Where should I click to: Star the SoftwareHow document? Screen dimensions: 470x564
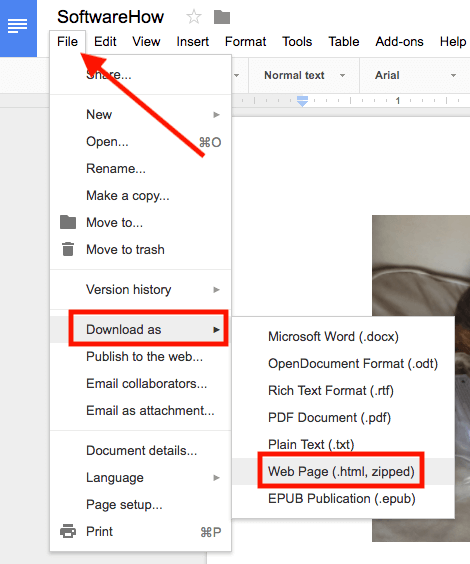point(194,17)
